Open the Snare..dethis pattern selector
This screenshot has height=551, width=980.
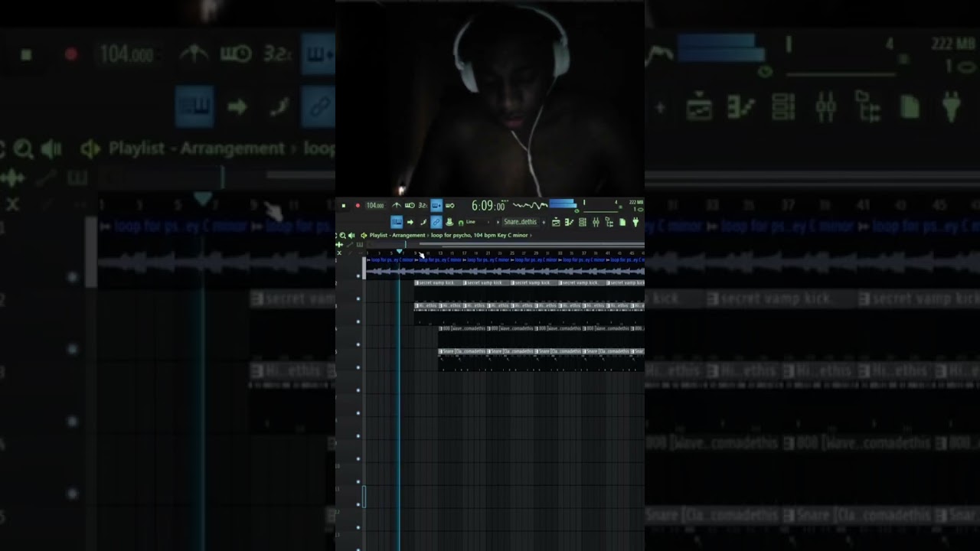[x=520, y=222]
